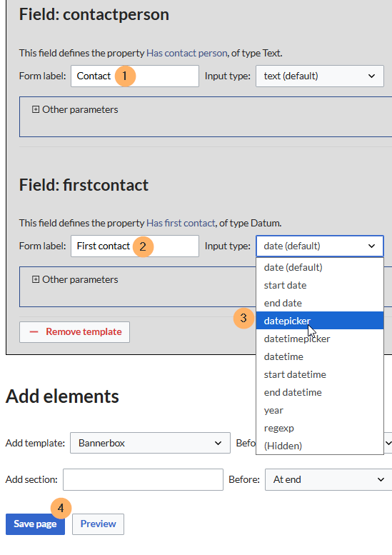This screenshot has width=392, height=555.
Task: Expand Other parameters under firstcontact field
Action: click(x=75, y=279)
